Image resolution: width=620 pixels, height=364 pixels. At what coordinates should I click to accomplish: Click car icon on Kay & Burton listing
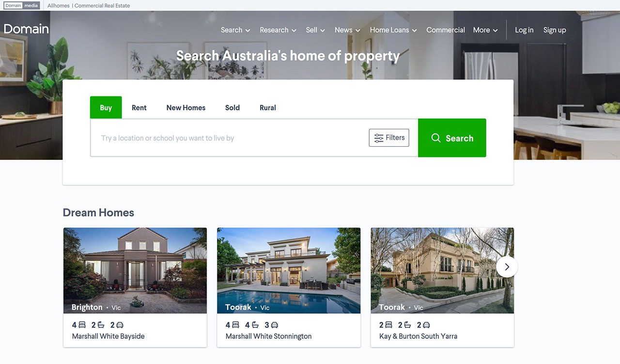[x=426, y=325]
